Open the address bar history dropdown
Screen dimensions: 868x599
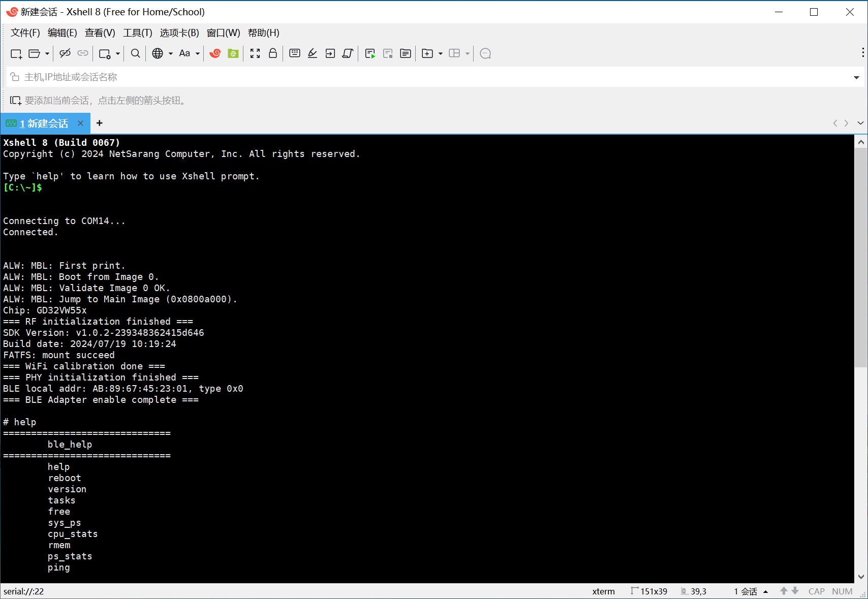coord(856,77)
